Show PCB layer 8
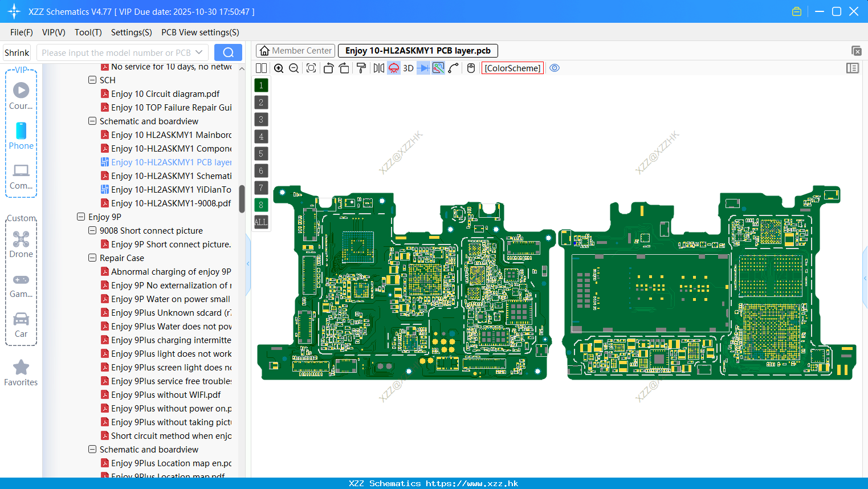Image resolution: width=868 pixels, height=489 pixels. click(261, 205)
